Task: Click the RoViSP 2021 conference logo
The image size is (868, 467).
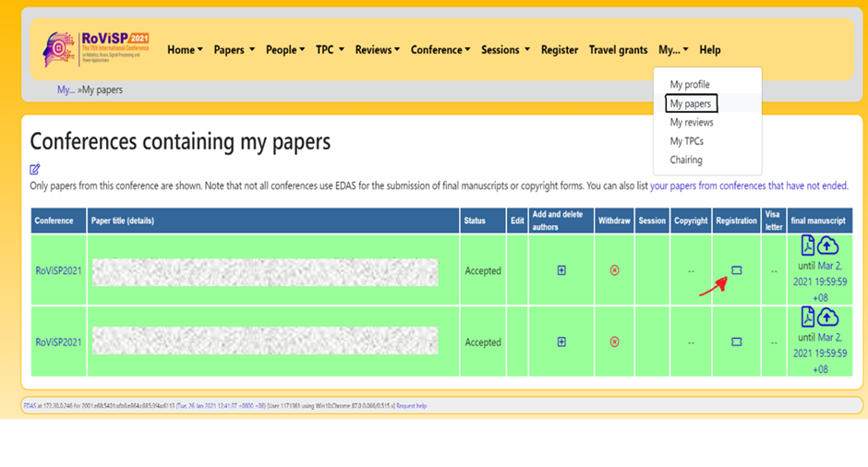Action: pos(96,49)
